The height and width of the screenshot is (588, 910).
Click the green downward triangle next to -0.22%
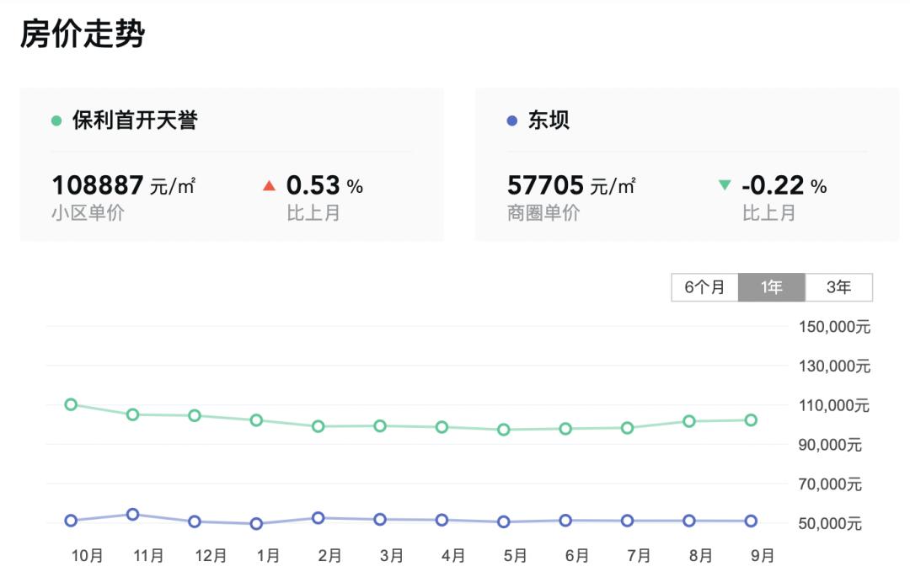[x=723, y=184]
